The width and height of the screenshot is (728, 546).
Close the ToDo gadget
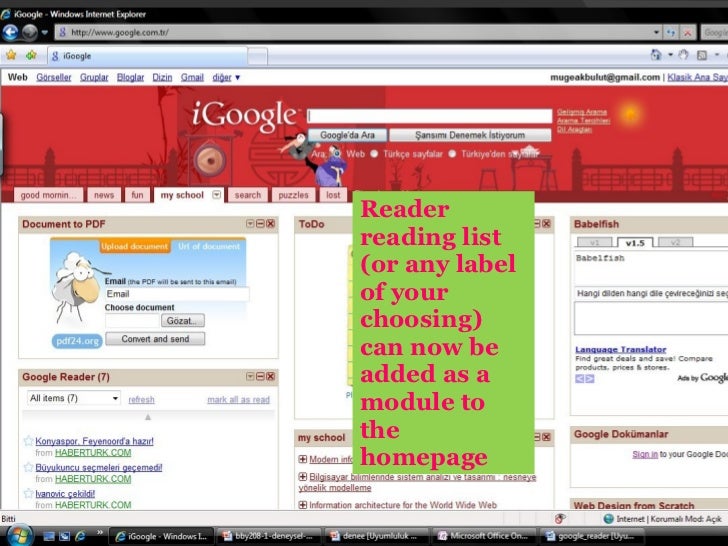546,224
